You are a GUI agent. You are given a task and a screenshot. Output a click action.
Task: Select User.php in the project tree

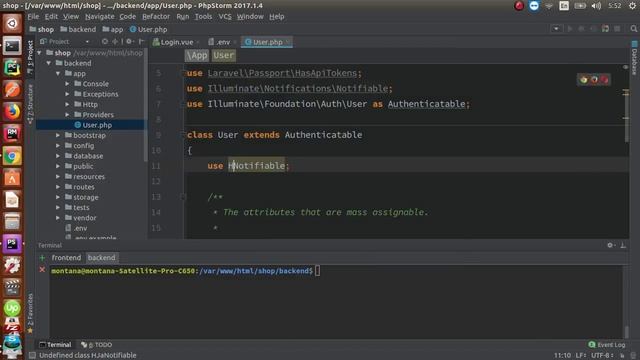click(x=90, y=125)
